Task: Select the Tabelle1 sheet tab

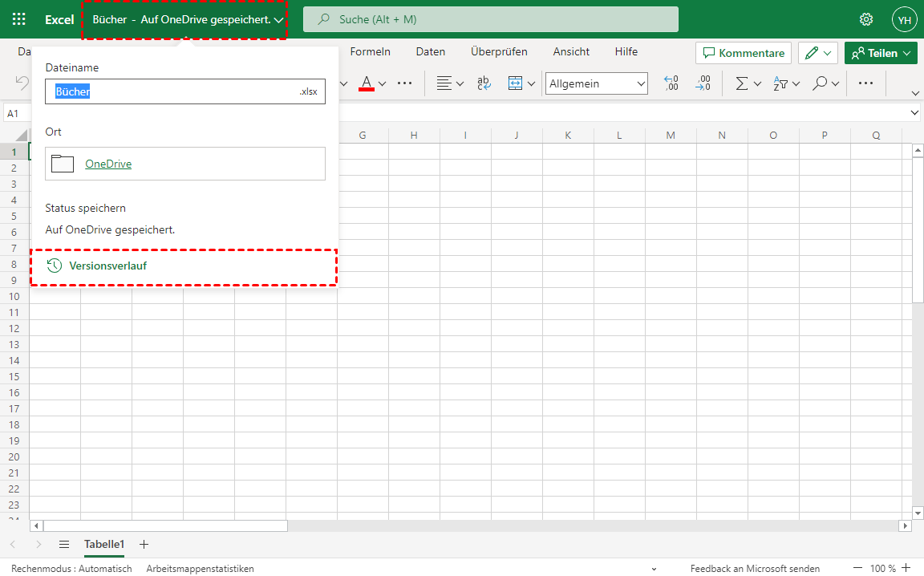Action: tap(104, 544)
